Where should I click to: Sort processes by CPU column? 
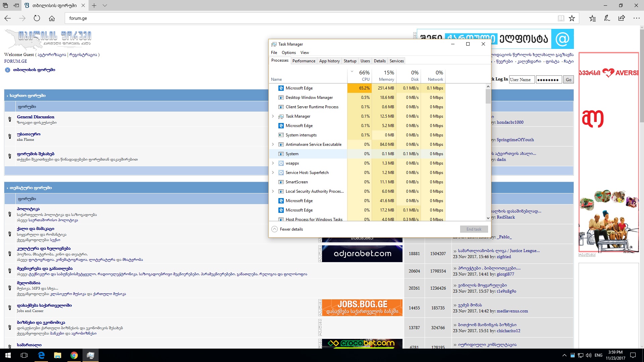click(359, 76)
